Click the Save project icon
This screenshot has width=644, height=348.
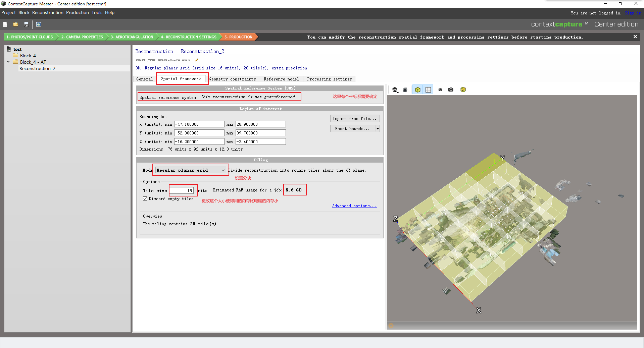coord(26,24)
